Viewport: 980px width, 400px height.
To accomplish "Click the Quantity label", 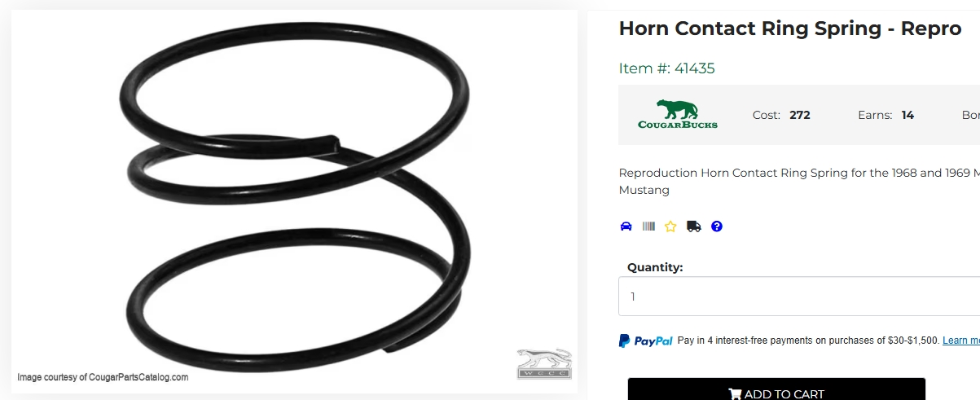I will coord(655,267).
